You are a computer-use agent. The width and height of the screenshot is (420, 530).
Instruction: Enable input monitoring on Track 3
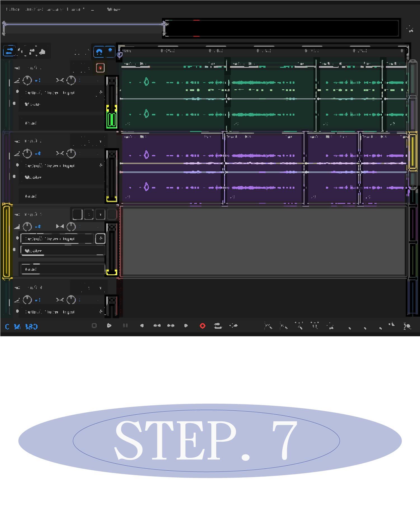click(x=112, y=214)
